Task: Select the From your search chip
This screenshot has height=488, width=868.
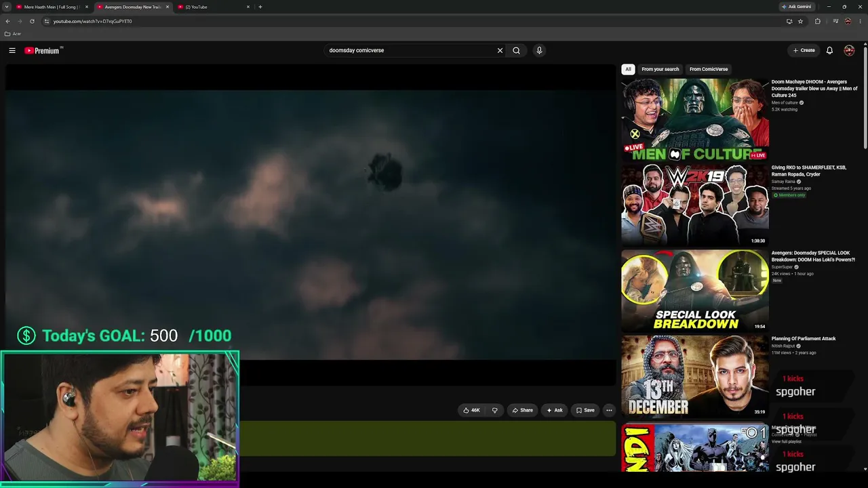Action: click(x=660, y=69)
